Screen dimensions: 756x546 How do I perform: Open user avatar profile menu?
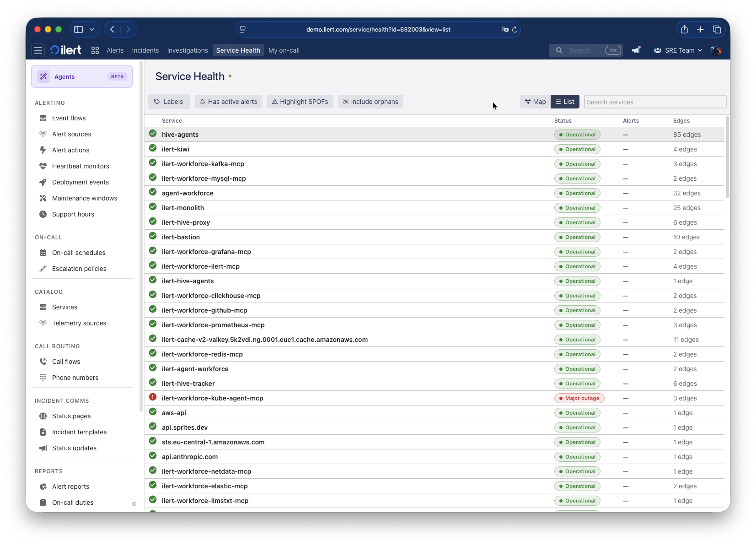[x=716, y=50]
